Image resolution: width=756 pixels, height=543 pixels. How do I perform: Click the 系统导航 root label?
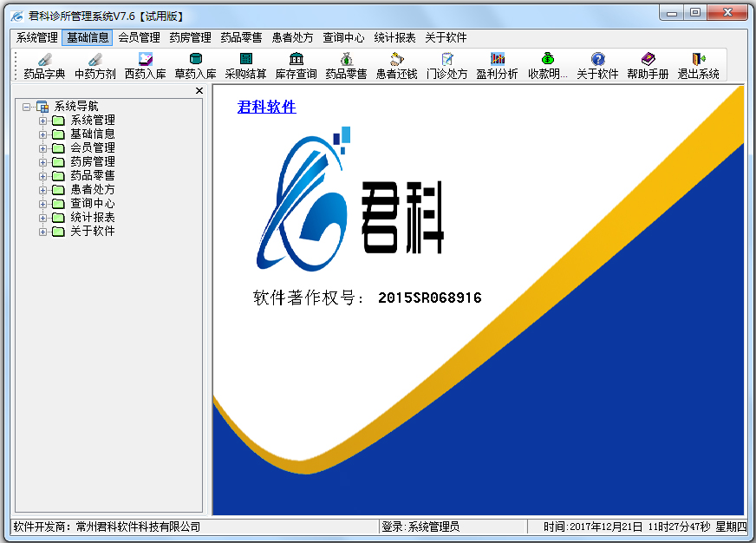pyautogui.click(x=76, y=106)
